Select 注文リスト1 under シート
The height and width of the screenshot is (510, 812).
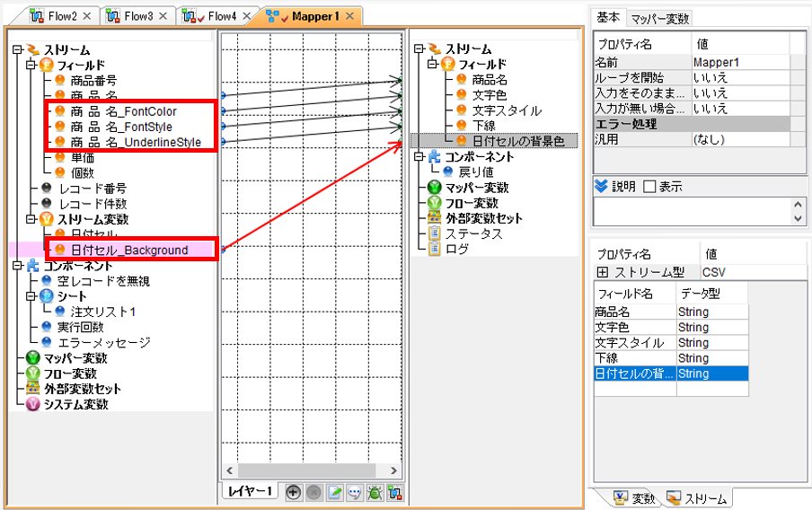(x=103, y=312)
